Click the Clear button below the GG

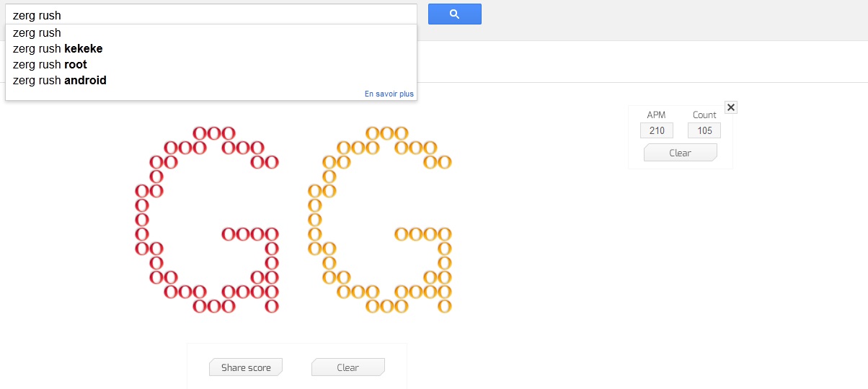tap(348, 367)
